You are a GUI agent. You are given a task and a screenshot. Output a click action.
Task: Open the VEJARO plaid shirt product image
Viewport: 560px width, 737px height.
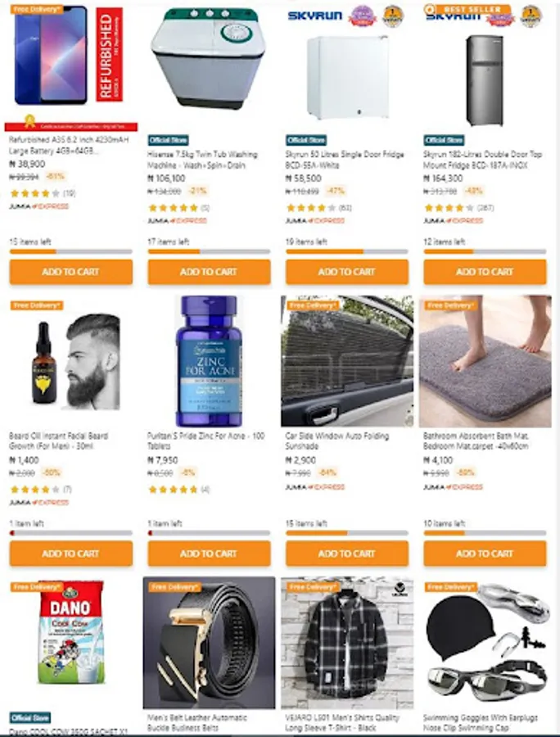click(347, 643)
